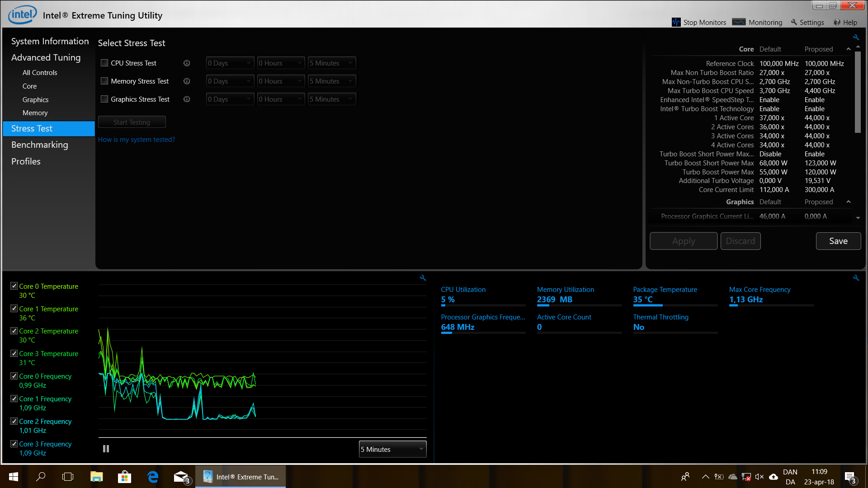Open Microsoft Store from taskbar
This screenshot has height=488, width=868.
(x=124, y=477)
